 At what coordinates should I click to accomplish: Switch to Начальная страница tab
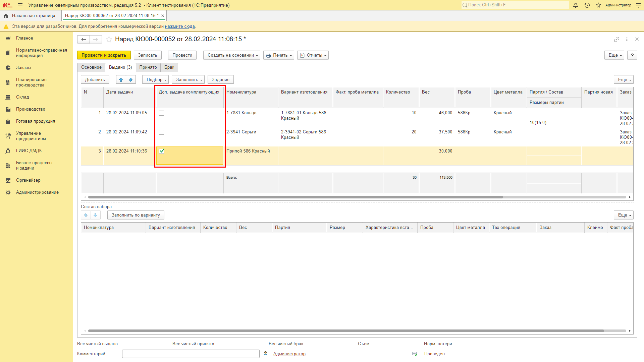click(x=31, y=16)
